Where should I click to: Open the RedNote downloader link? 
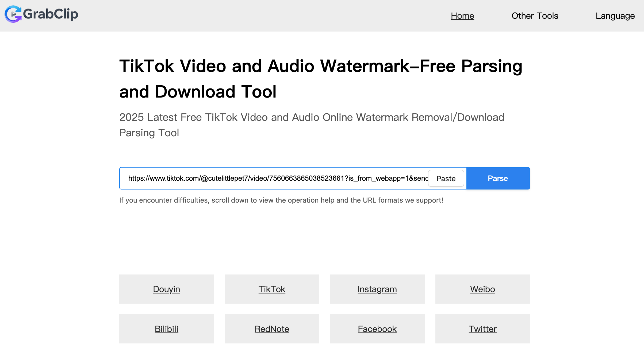click(272, 329)
